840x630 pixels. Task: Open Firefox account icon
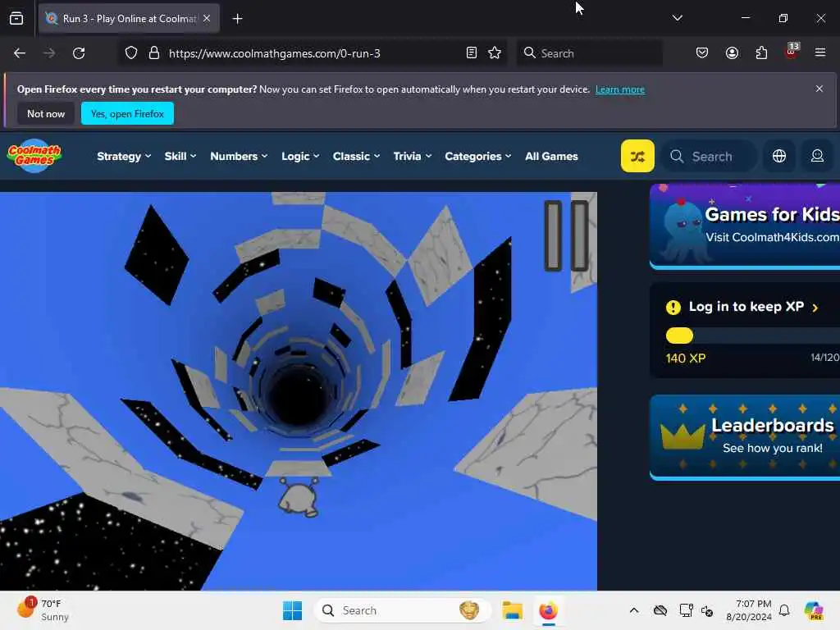(732, 53)
